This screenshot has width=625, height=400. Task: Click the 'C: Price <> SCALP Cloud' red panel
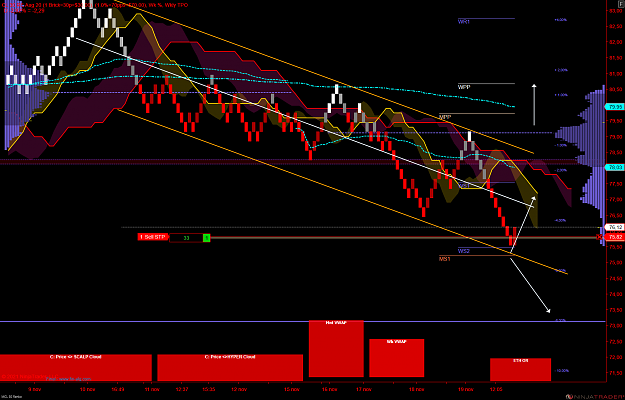tap(76, 367)
